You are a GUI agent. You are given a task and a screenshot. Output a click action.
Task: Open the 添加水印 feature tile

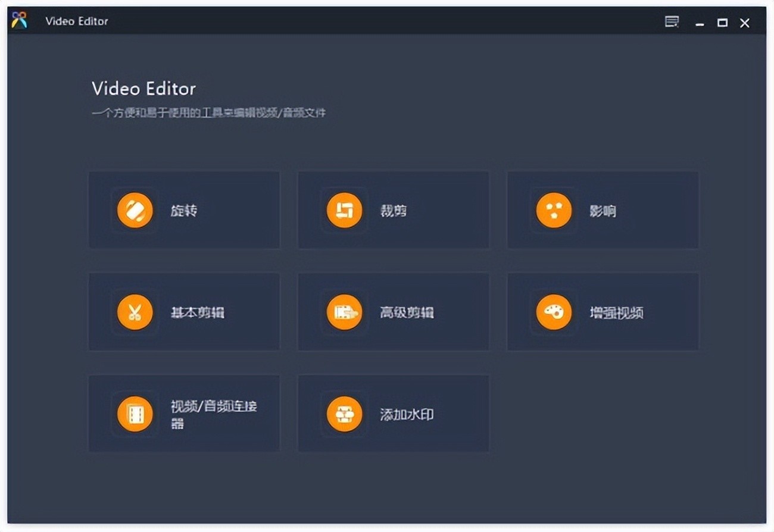tap(393, 414)
